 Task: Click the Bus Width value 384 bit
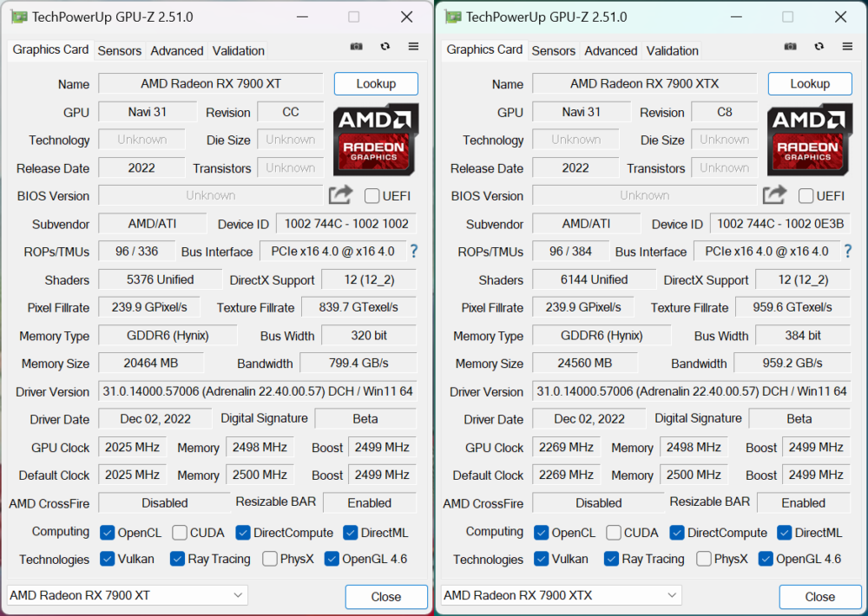click(803, 336)
